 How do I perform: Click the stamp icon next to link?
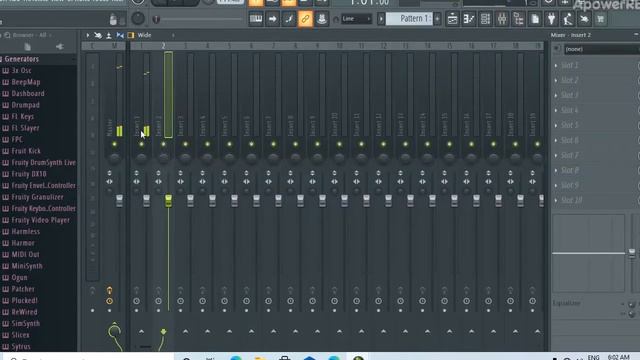coord(322,19)
